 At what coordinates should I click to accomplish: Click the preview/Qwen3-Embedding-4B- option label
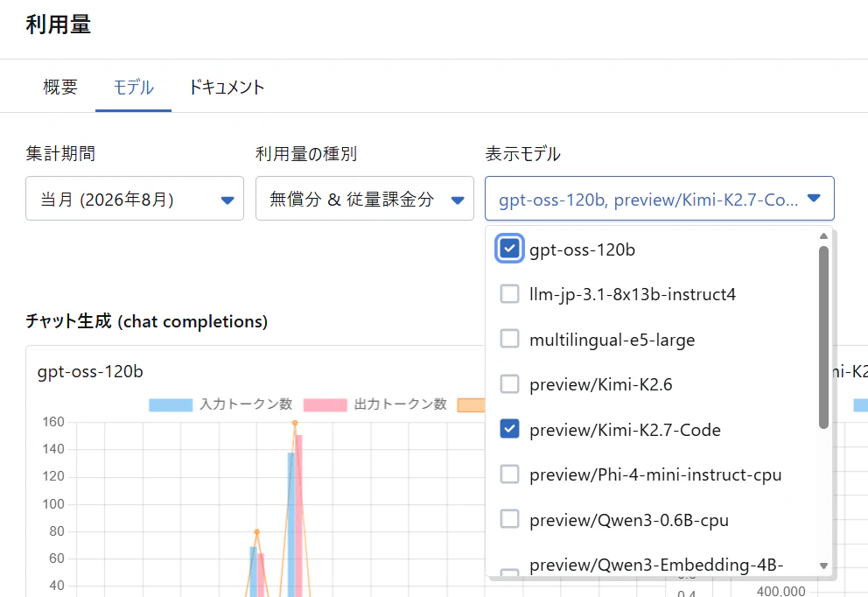[656, 565]
